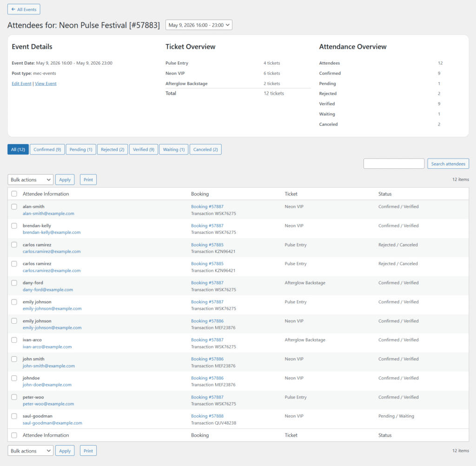Switch to the Confirmed (9) tab

pos(47,149)
